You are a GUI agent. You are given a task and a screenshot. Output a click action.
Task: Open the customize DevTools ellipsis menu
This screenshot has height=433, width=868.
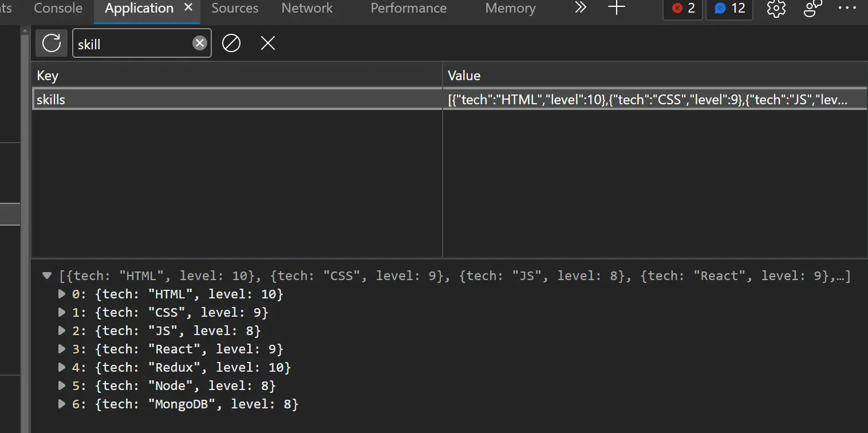click(x=847, y=9)
